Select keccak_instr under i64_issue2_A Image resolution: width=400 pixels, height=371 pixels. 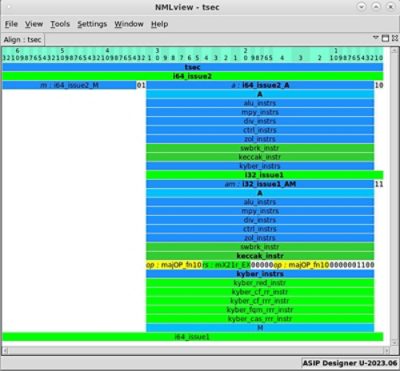pyautogui.click(x=260, y=157)
